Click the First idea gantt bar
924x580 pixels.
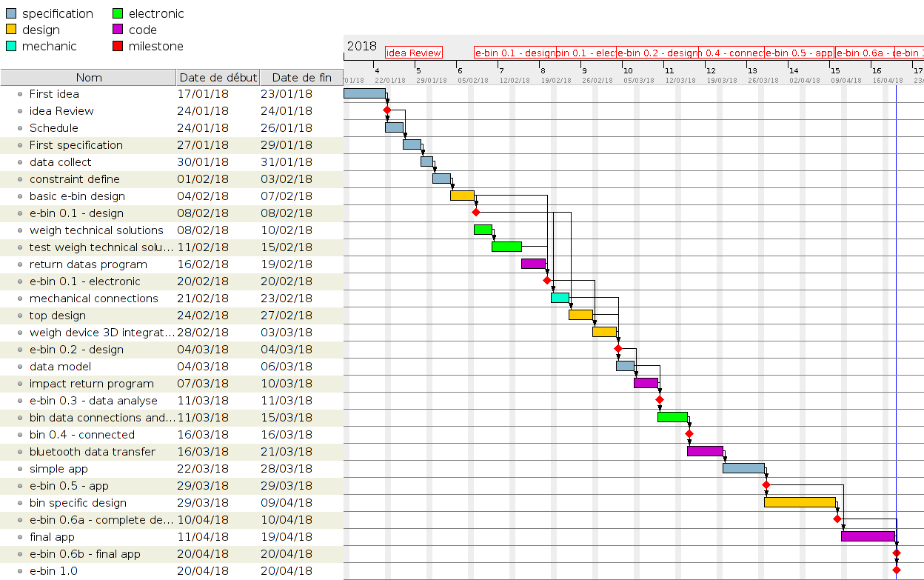pos(364,93)
